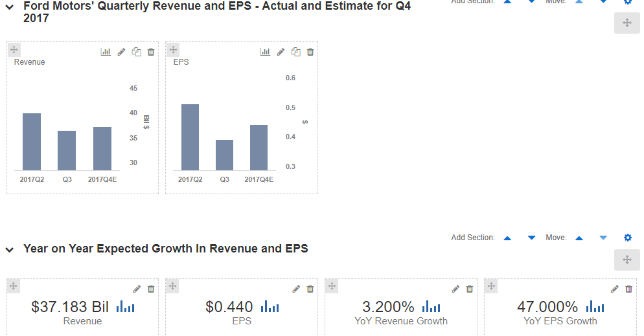Show chart for $0.440 EPS value

[270, 306]
